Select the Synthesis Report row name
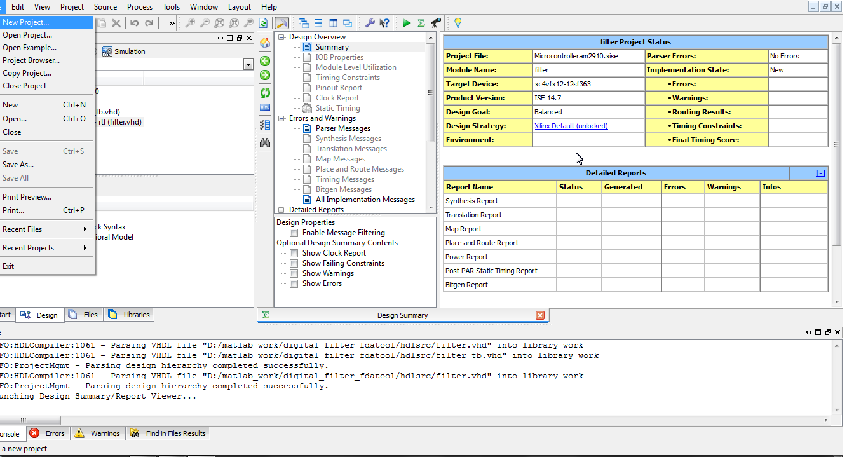The height and width of the screenshot is (457, 868). point(472,201)
